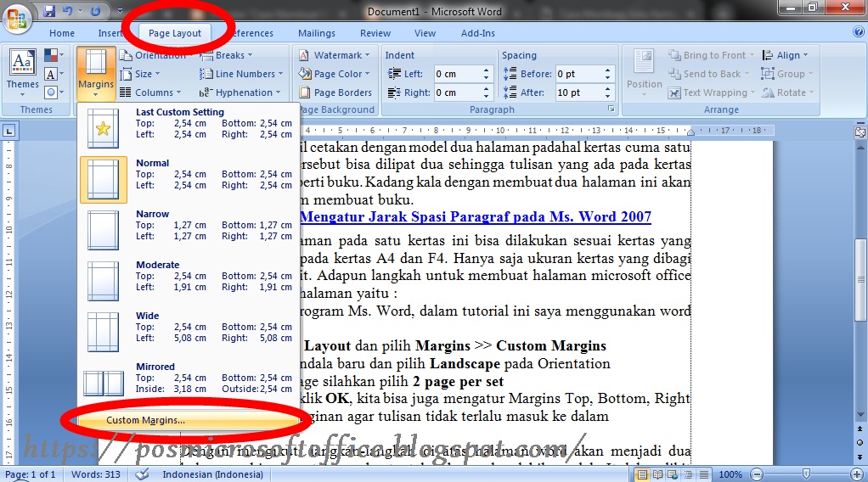Open Theme Fonts icon

54,74
